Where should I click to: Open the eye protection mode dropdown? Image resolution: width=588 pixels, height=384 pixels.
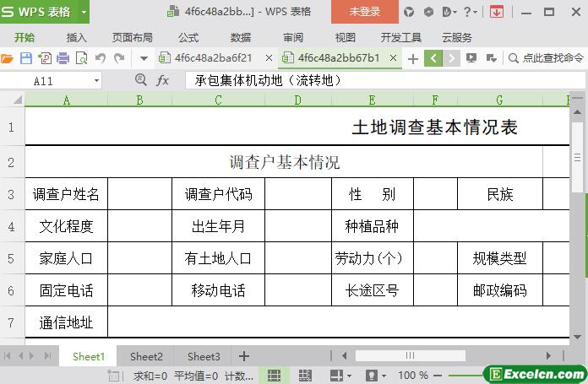(384, 376)
